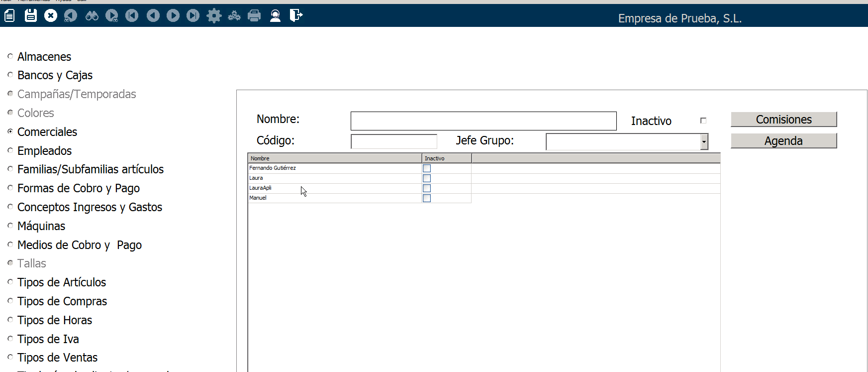
Task: Check the Inactivo box for Fernando Gutiérrez
Action: (427, 168)
